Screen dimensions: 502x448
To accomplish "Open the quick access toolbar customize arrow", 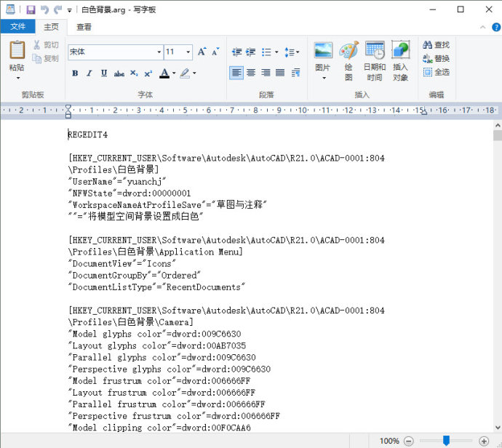I will (69, 10).
